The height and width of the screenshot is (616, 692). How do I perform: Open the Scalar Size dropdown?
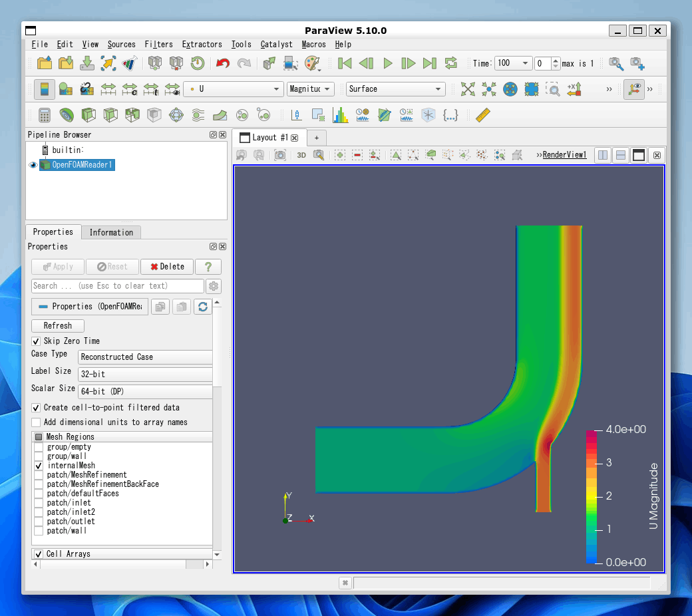point(145,391)
